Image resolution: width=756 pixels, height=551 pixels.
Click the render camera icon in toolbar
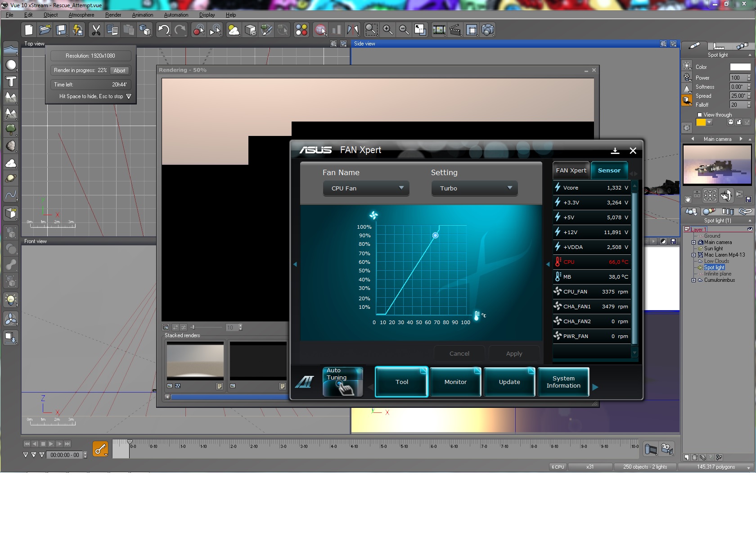click(488, 30)
